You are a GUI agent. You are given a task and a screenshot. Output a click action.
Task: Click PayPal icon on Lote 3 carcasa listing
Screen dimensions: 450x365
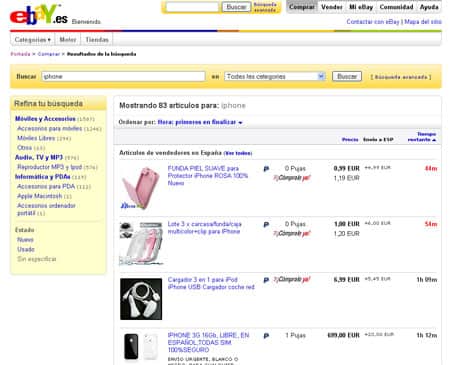pyautogui.click(x=266, y=225)
